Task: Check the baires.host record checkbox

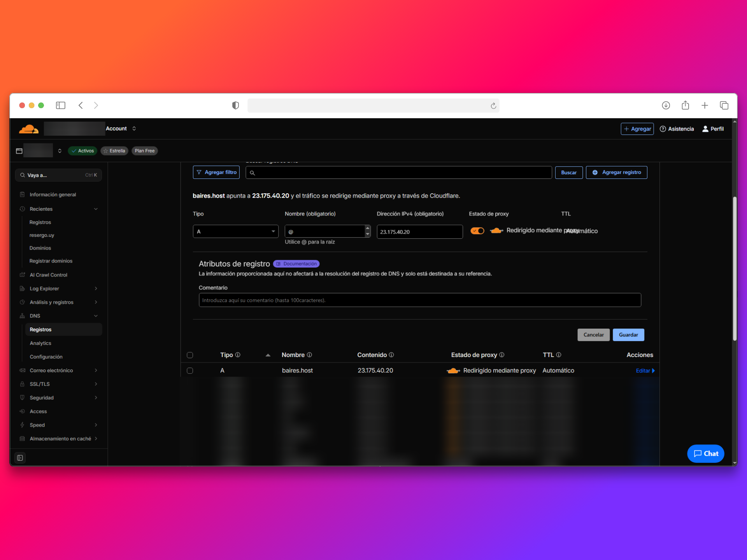Action: (x=190, y=371)
